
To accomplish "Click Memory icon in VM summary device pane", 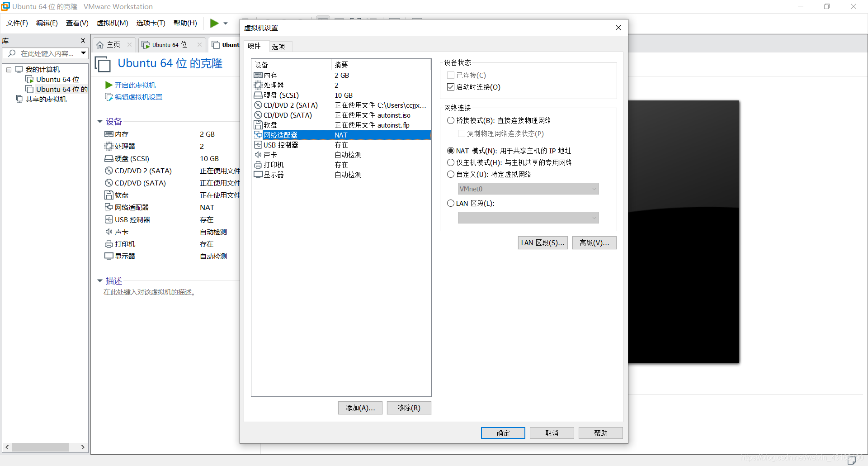I will point(108,134).
